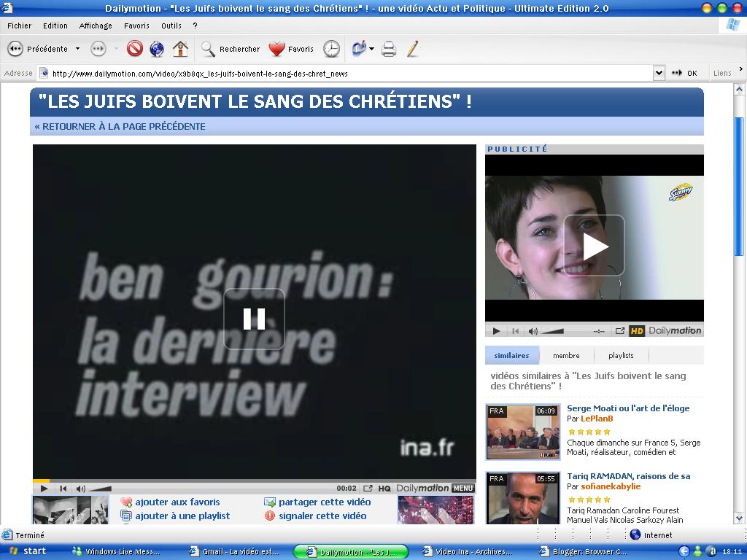The height and width of the screenshot is (560, 747).
Task: Click ad player skip-back icon
Action: click(515, 331)
